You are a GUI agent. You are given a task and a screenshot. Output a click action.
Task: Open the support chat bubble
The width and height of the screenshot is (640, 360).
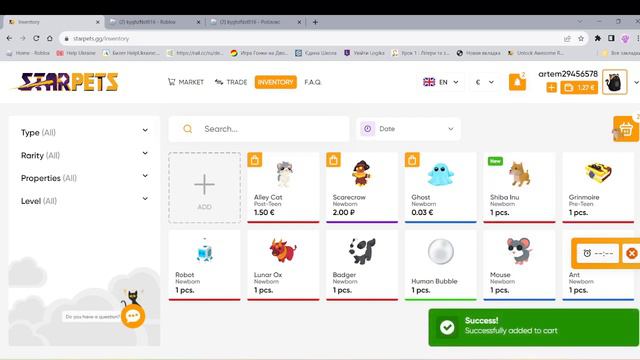coord(133,316)
